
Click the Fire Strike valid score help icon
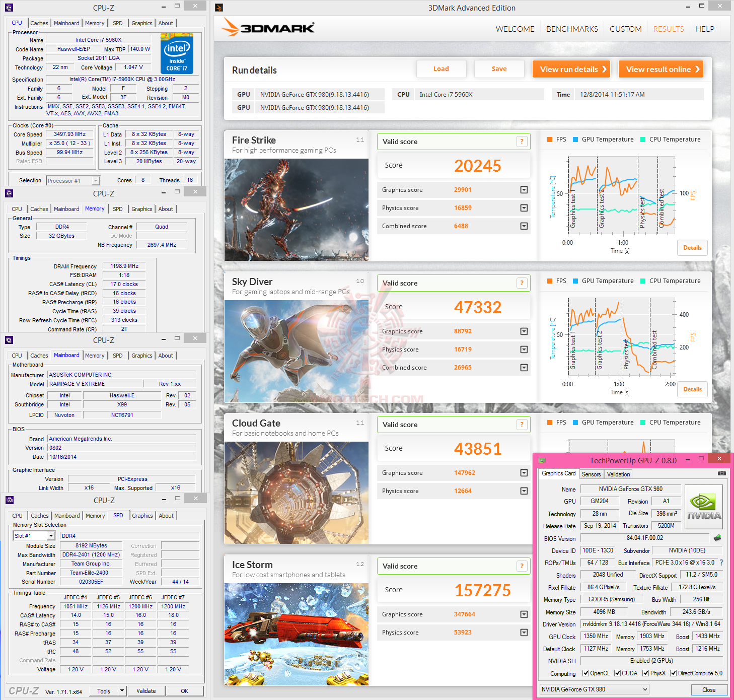click(522, 142)
